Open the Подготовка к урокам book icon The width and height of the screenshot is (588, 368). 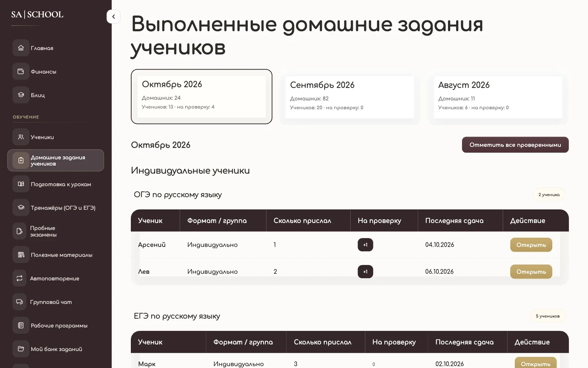click(21, 184)
